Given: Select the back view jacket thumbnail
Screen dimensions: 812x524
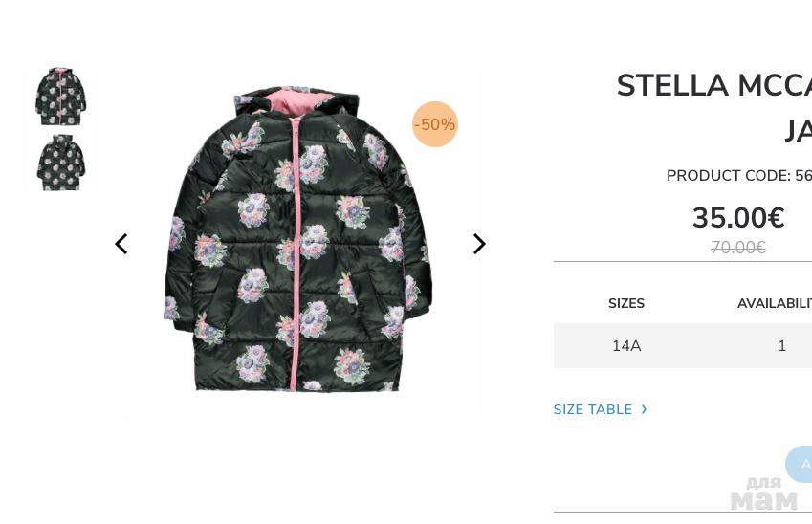Looking at the screenshot, I should tap(60, 163).
